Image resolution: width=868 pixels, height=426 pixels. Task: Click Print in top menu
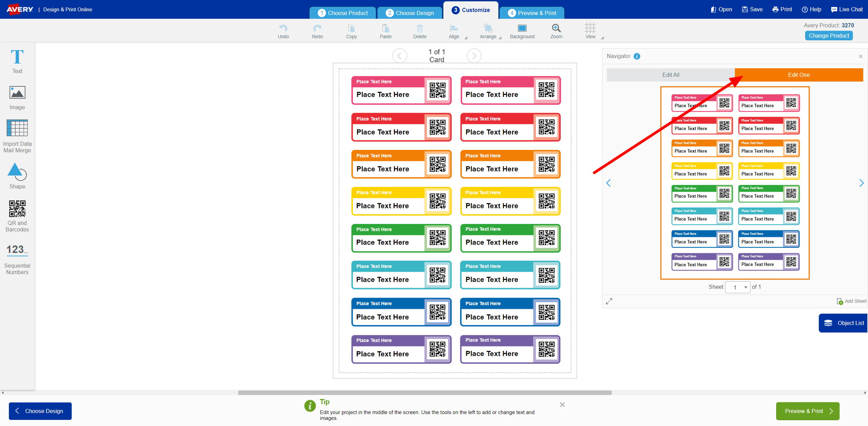[782, 10]
